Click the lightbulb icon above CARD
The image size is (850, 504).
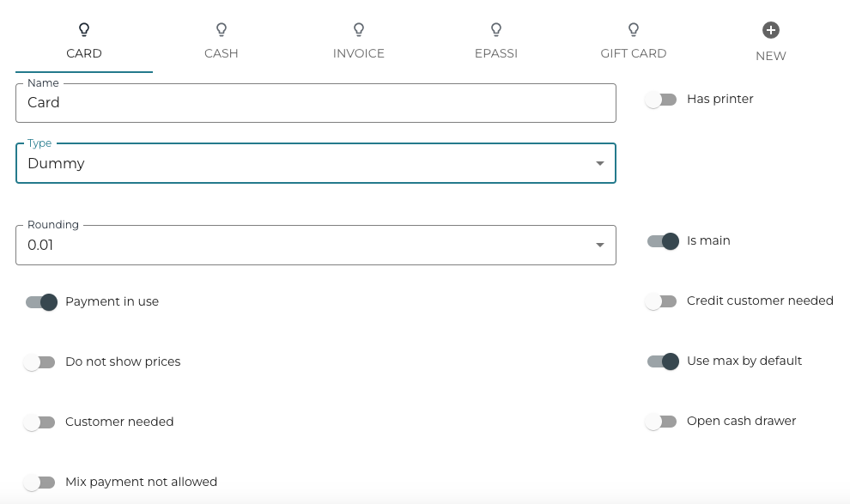tap(84, 30)
